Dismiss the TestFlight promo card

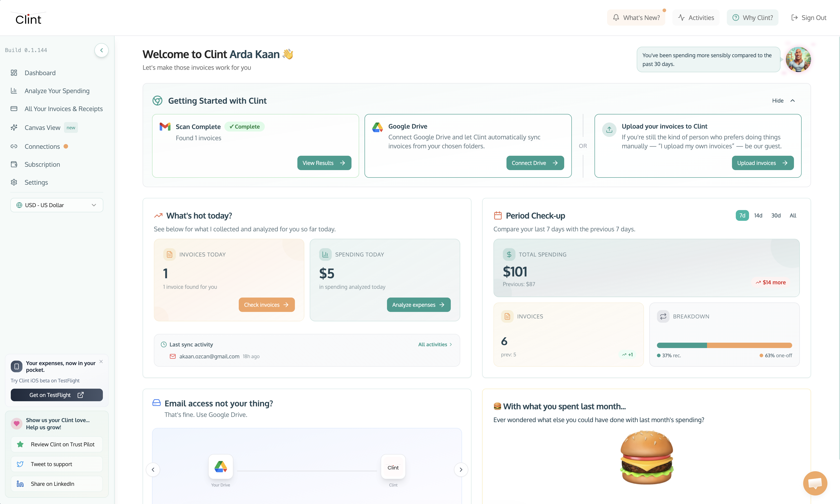(x=101, y=362)
